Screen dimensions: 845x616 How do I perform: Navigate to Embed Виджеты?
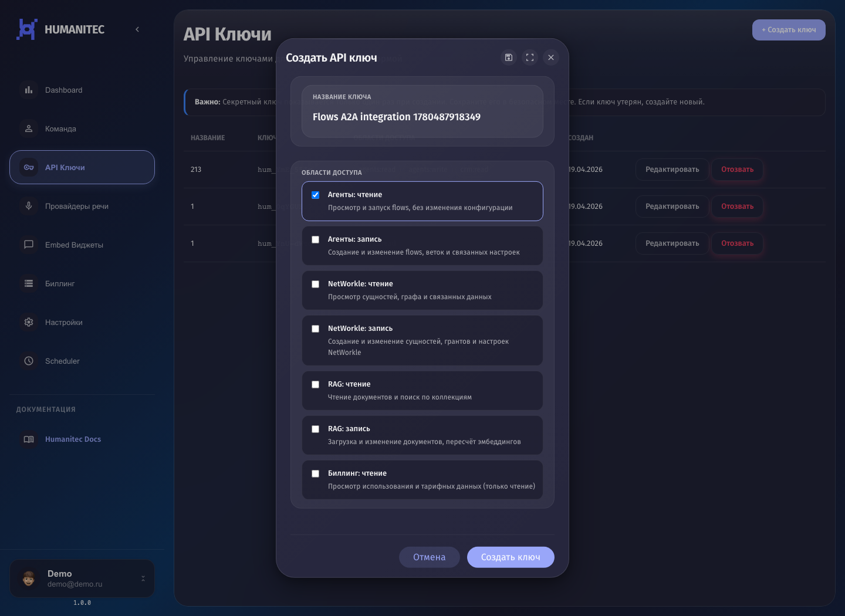click(x=82, y=245)
